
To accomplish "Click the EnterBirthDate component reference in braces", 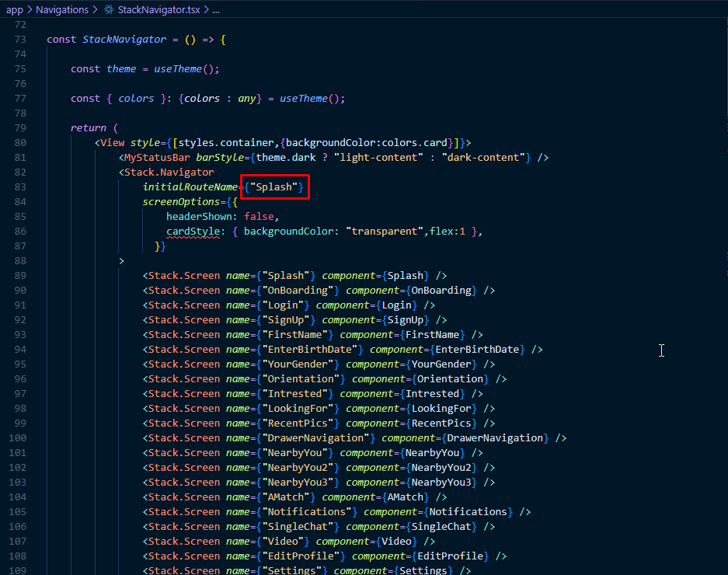I will [479, 350].
